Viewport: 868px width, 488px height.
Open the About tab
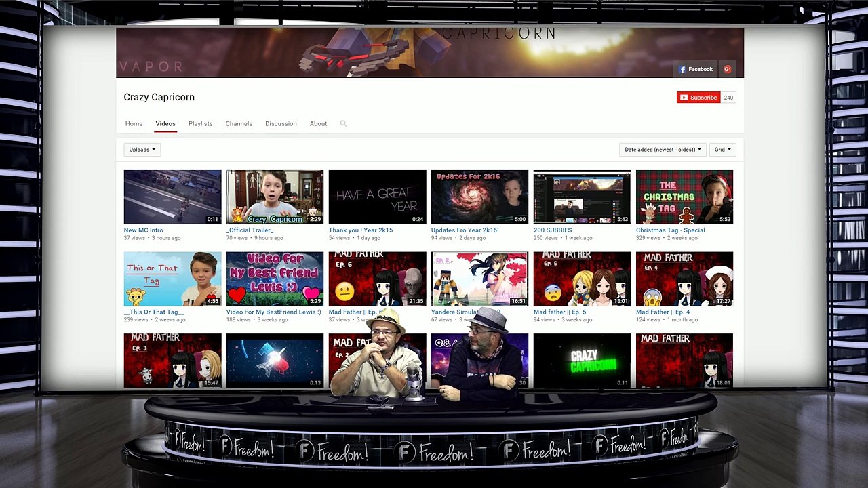(318, 124)
